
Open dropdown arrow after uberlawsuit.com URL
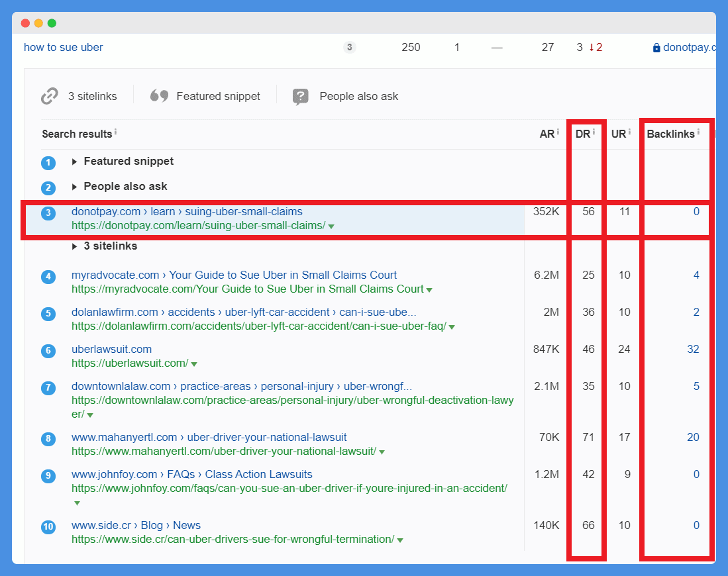pyautogui.click(x=194, y=364)
